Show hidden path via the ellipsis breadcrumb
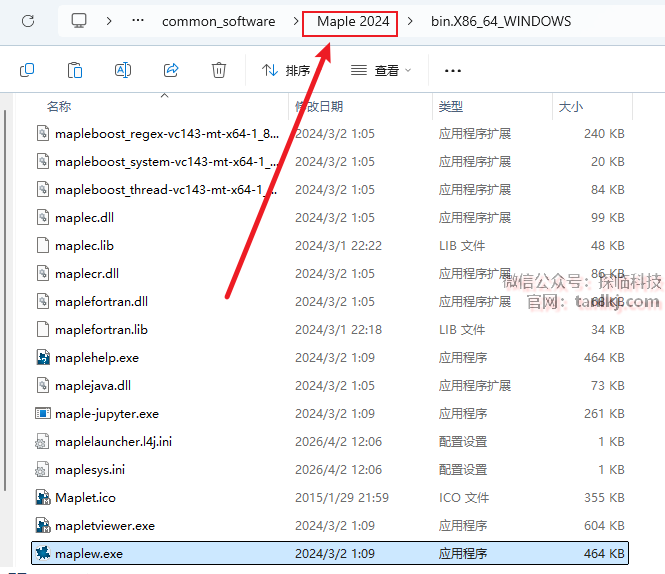 (138, 20)
